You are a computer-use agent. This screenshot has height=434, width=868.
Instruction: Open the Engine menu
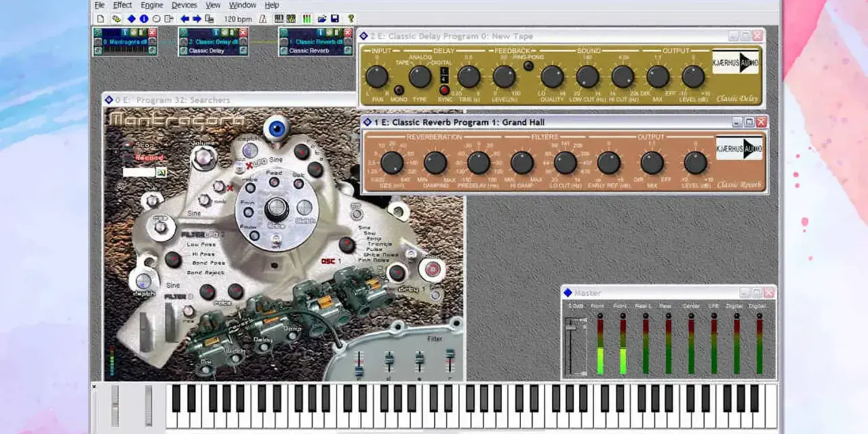pos(152,5)
